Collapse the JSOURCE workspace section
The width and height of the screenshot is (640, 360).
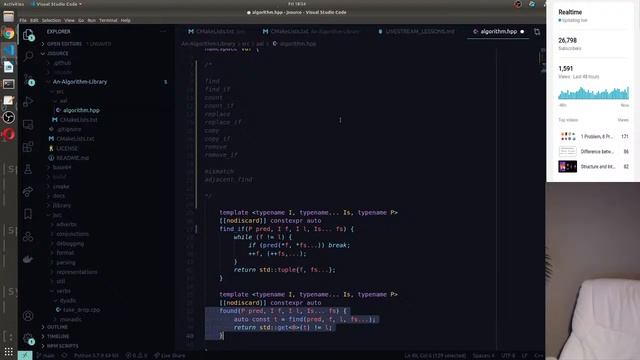click(58, 53)
